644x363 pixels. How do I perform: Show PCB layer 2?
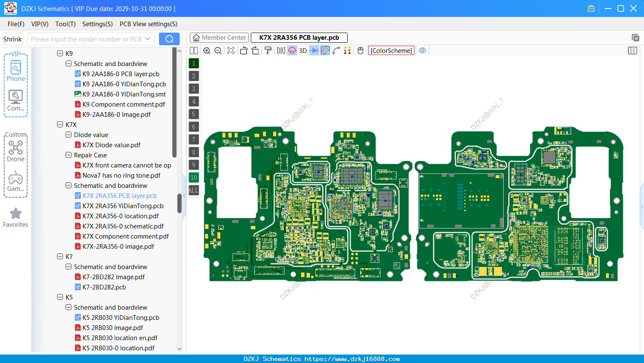point(194,76)
